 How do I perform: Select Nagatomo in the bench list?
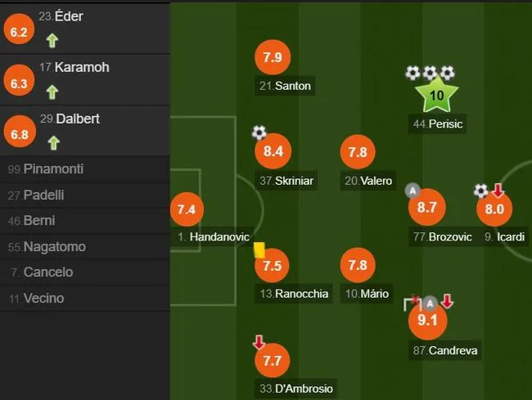click(x=85, y=247)
